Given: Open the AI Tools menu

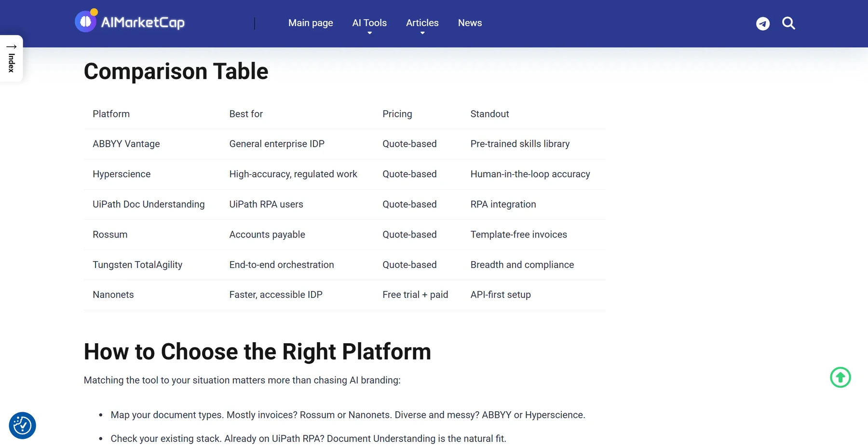Looking at the screenshot, I should coord(369,23).
